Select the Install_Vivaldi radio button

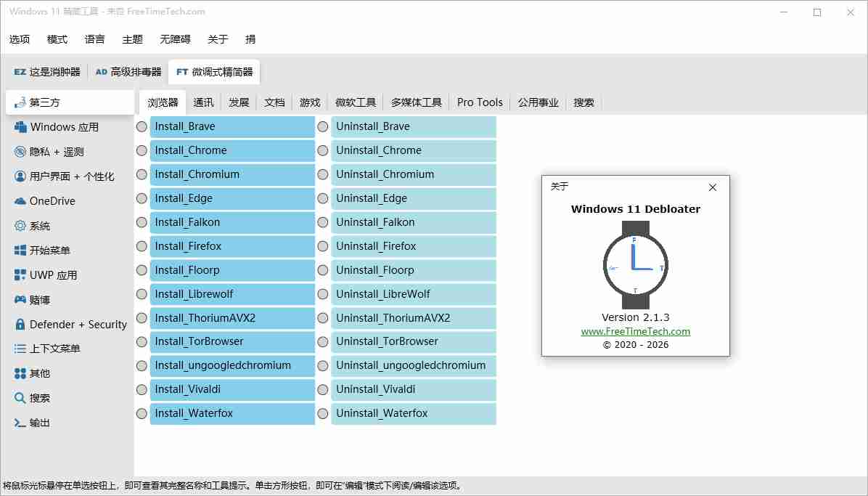142,389
